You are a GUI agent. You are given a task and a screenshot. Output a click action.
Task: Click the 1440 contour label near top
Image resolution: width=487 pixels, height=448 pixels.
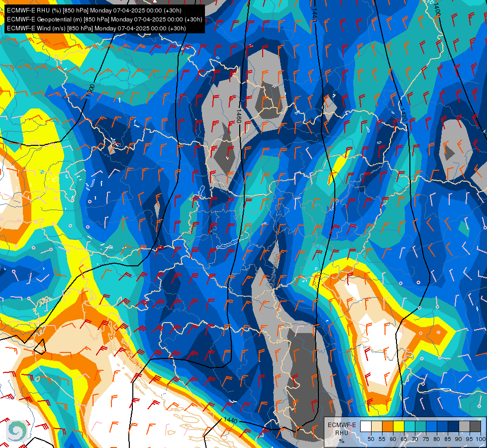pos(314,15)
